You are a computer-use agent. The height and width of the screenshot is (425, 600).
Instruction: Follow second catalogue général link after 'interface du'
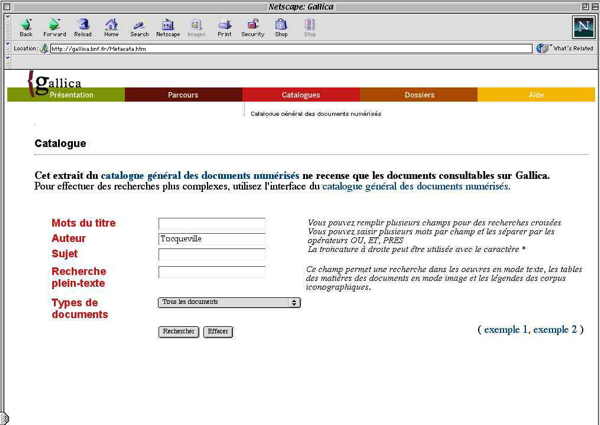click(x=416, y=187)
